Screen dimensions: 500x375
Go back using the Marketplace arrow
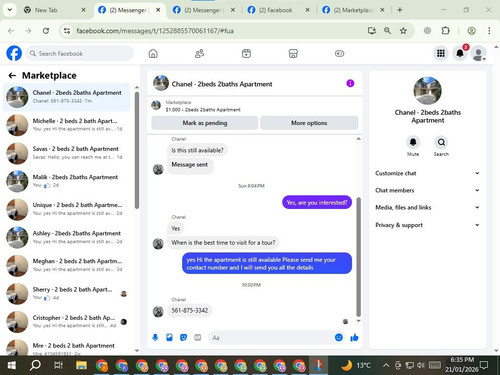[x=12, y=76]
